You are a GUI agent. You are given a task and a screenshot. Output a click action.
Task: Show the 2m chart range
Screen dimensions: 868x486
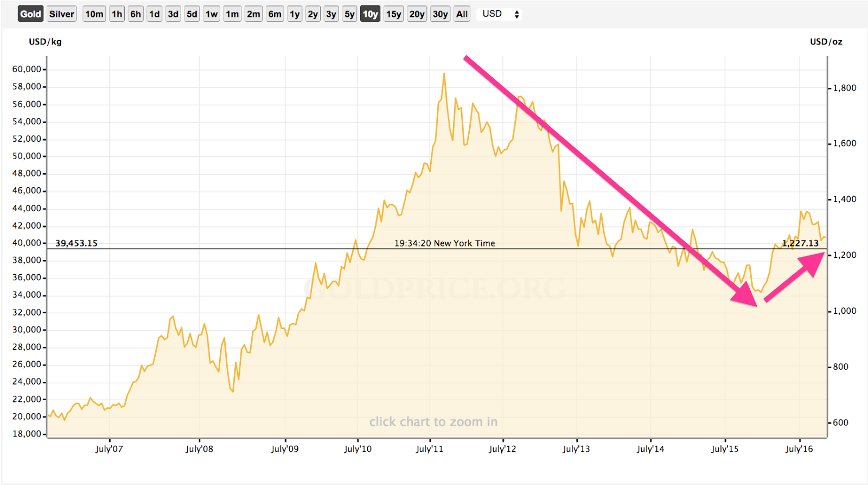253,14
